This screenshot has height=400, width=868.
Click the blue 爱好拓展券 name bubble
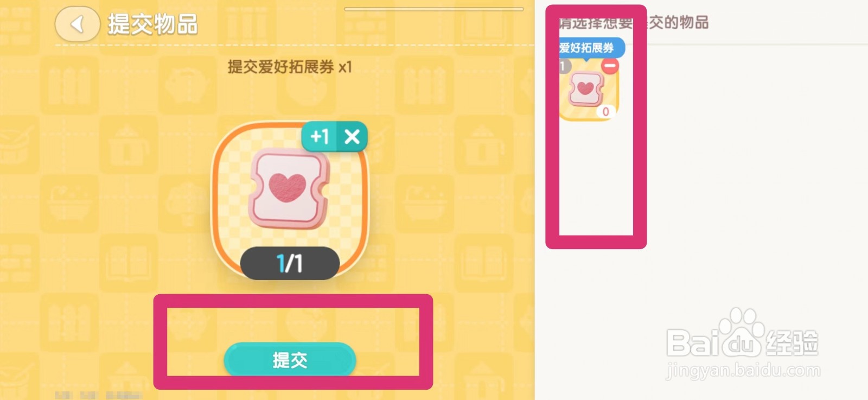pyautogui.click(x=591, y=48)
